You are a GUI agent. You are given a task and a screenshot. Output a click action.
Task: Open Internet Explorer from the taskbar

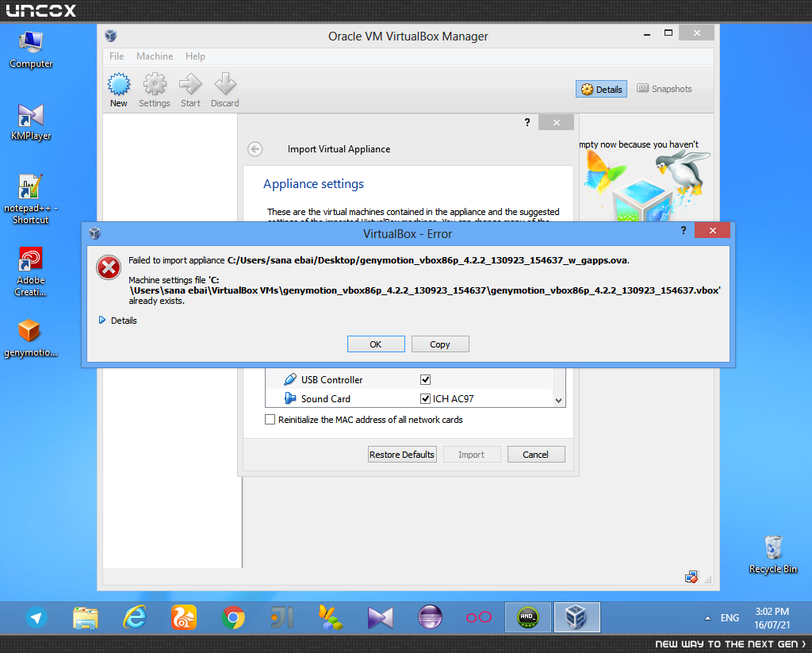(135, 618)
